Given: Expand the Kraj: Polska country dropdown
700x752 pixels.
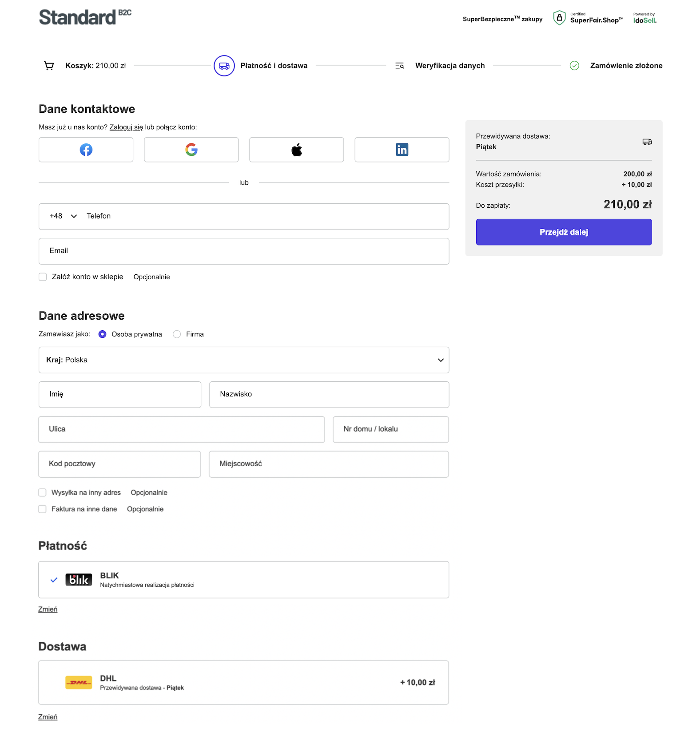Looking at the screenshot, I should tap(244, 360).
